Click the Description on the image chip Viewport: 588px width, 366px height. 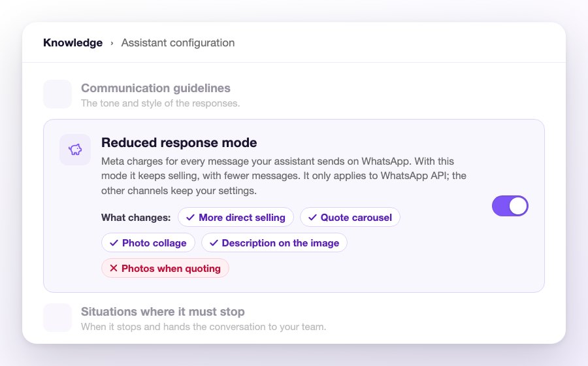(274, 243)
